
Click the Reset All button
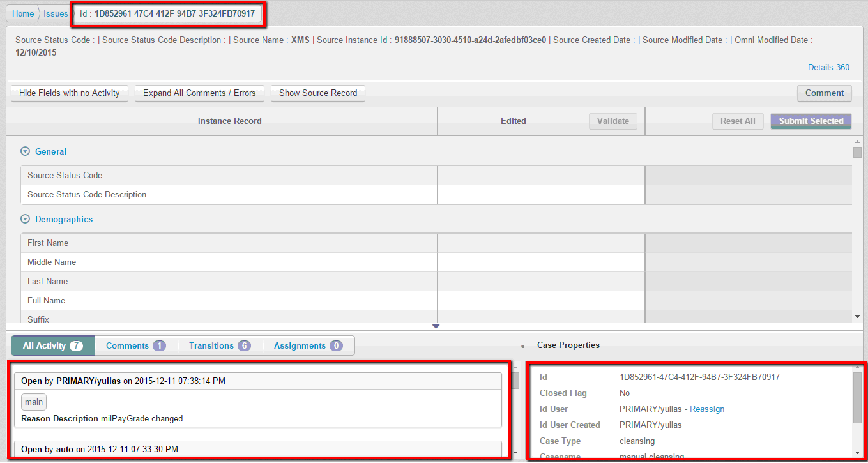pyautogui.click(x=738, y=121)
